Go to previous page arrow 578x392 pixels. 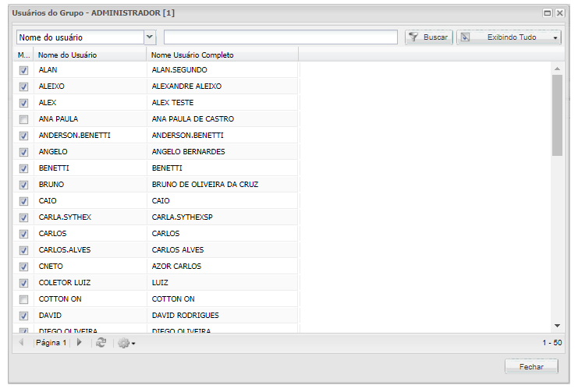point(21,342)
